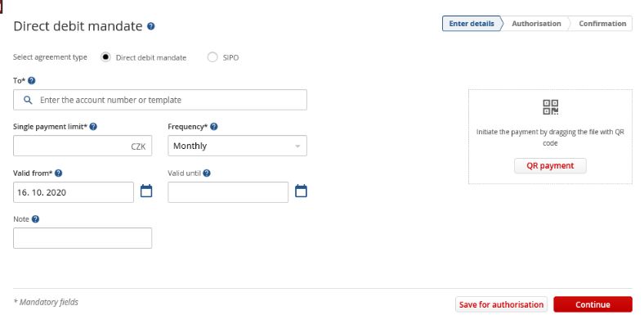Click help icon next to Single payment limit
Viewport: 644px width, 324px height.
[x=93, y=127]
